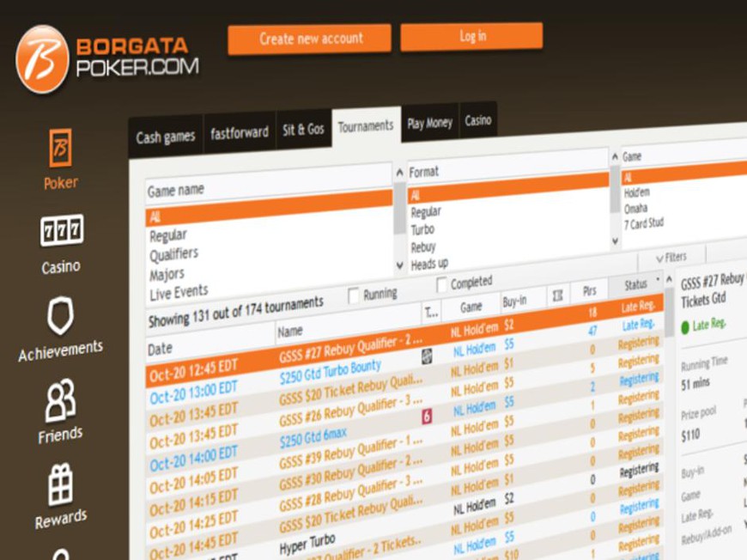Switch to the fastforward tab
This screenshot has width=747, height=560.
point(240,132)
